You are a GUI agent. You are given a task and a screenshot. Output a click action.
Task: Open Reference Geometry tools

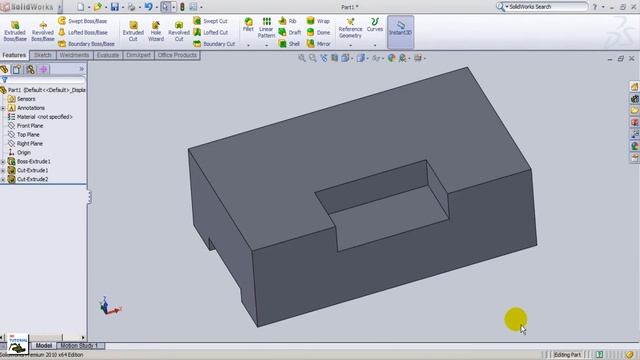tap(350, 28)
